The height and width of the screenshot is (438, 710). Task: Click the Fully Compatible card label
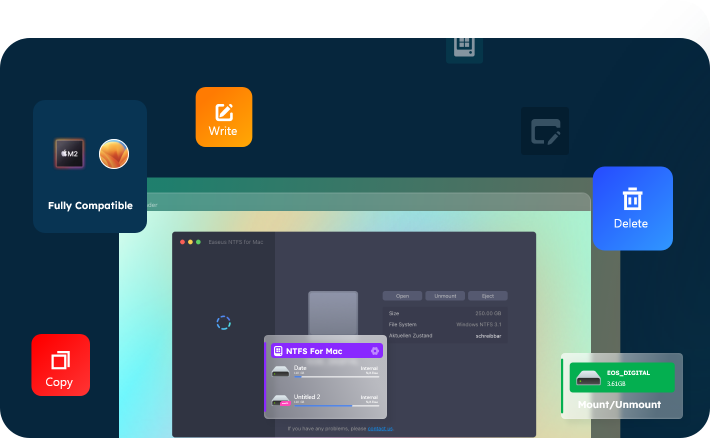90,206
